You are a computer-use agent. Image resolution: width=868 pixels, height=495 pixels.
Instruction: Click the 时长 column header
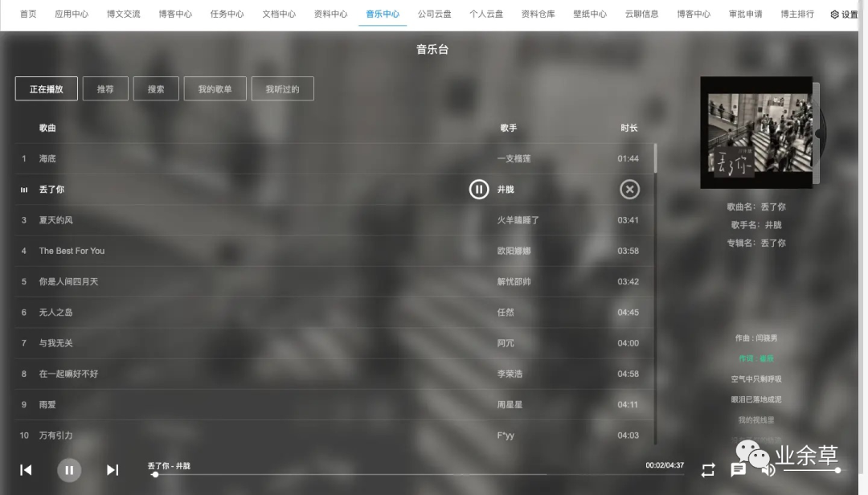click(628, 128)
